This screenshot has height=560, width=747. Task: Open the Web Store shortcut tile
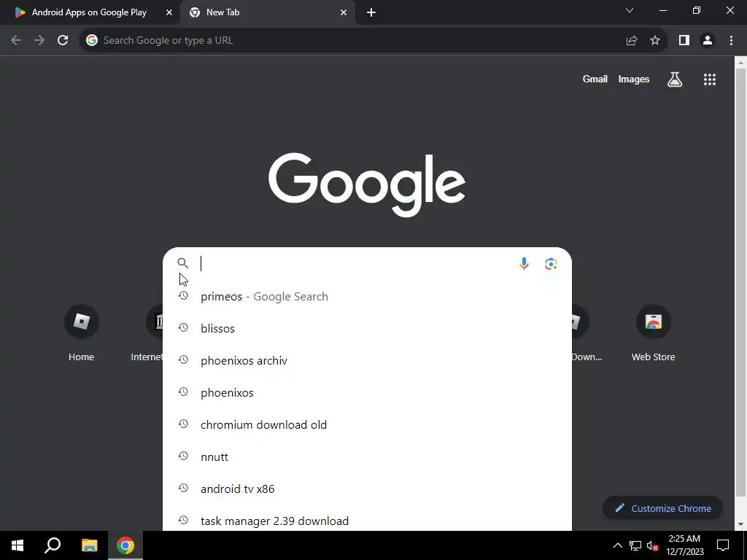tap(653, 333)
